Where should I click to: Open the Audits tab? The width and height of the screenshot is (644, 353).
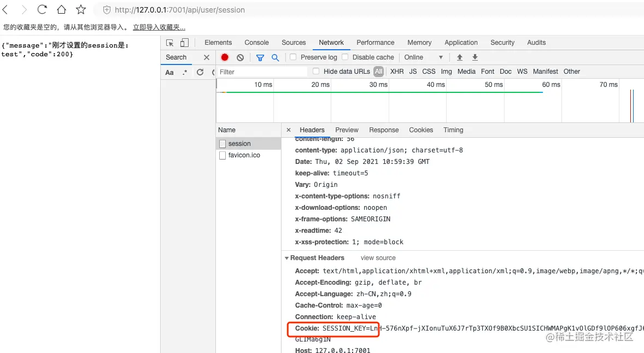tap(536, 42)
